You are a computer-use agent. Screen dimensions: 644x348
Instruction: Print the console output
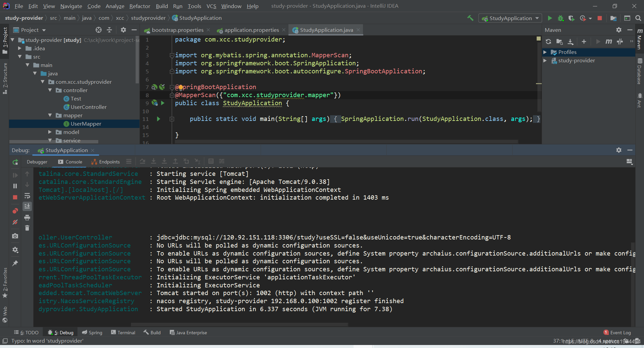point(27,218)
